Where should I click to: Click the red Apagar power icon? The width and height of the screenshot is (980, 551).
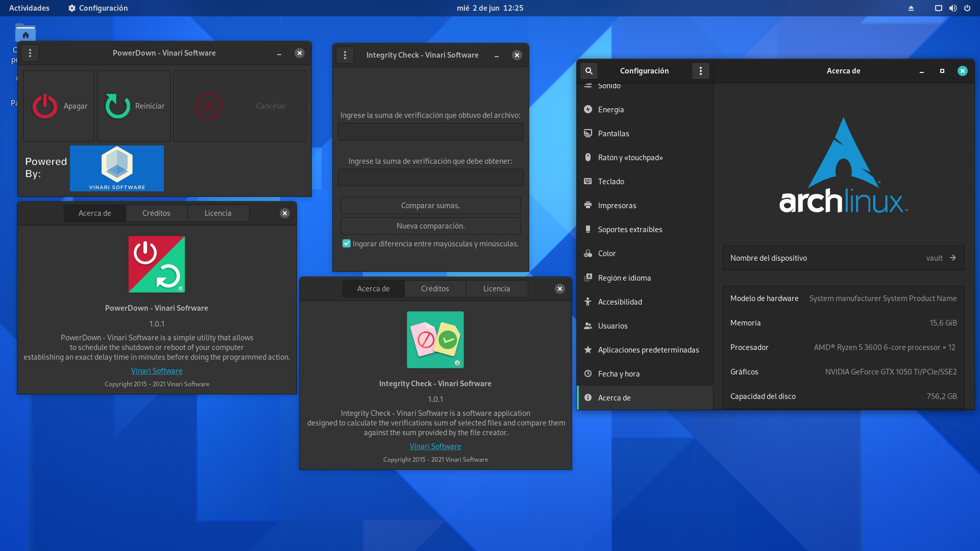coord(45,106)
